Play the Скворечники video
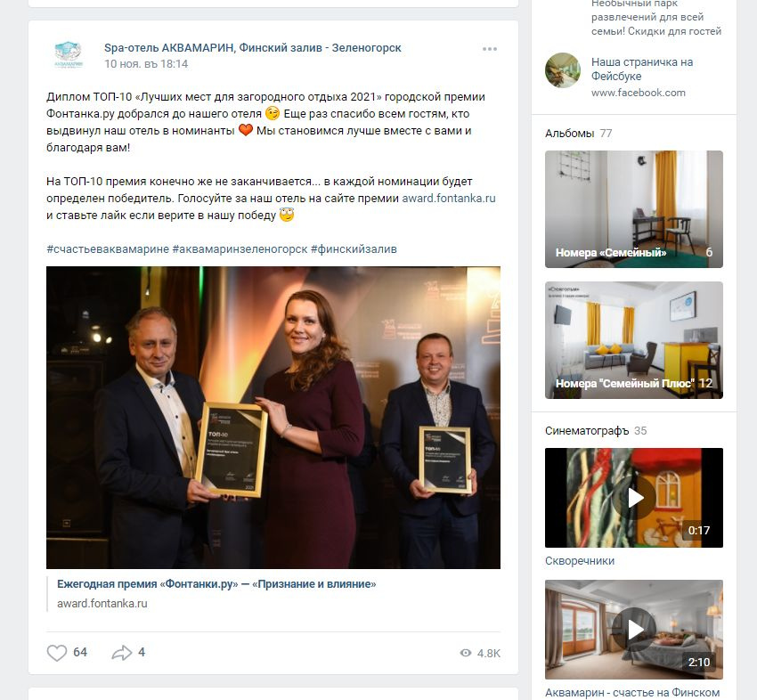Viewport: 757px width, 700px height. [634, 498]
